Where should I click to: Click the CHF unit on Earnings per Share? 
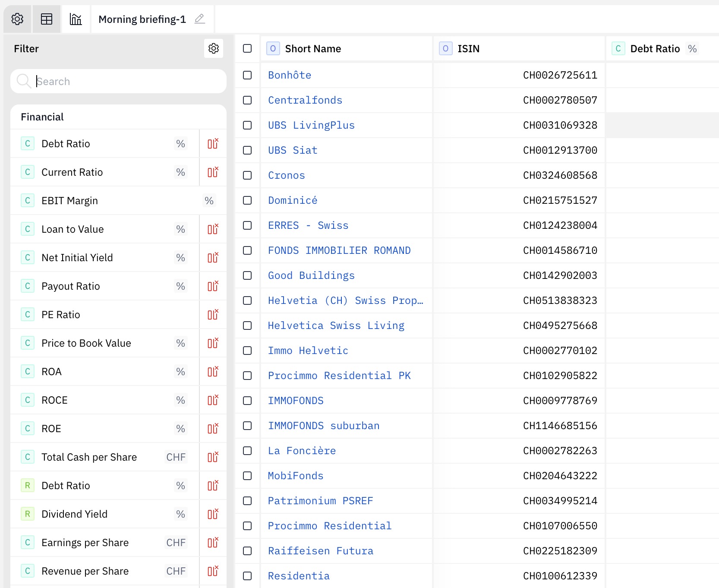click(x=176, y=543)
